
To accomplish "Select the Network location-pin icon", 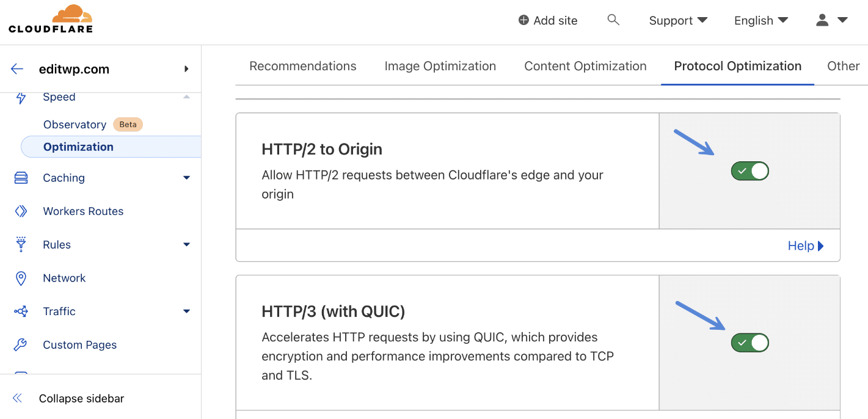I will click(x=22, y=278).
